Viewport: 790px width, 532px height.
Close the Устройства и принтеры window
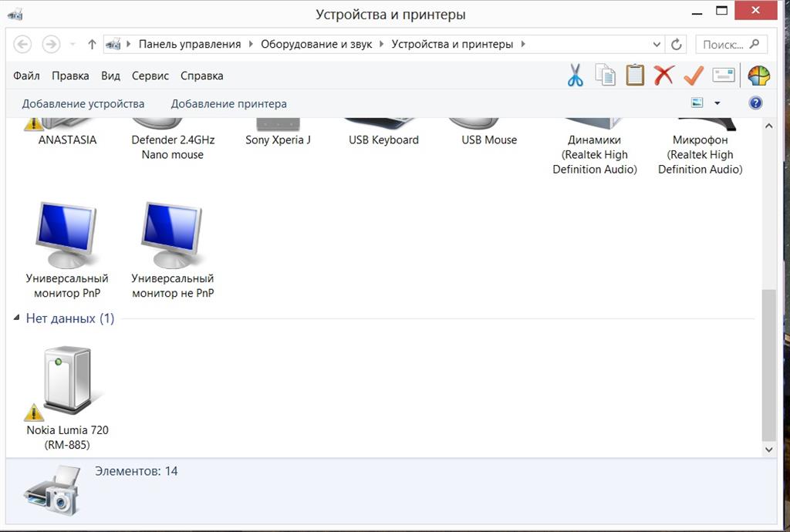pos(755,11)
